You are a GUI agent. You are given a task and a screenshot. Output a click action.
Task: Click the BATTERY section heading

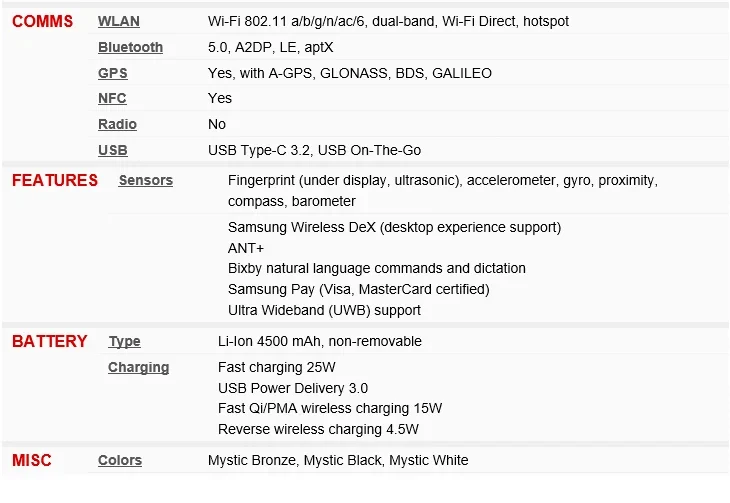coord(50,341)
